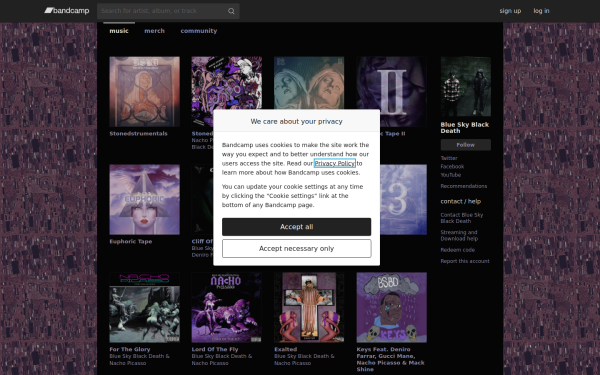Open the Exalted album cover
This screenshot has width=600, height=375.
click(309, 307)
